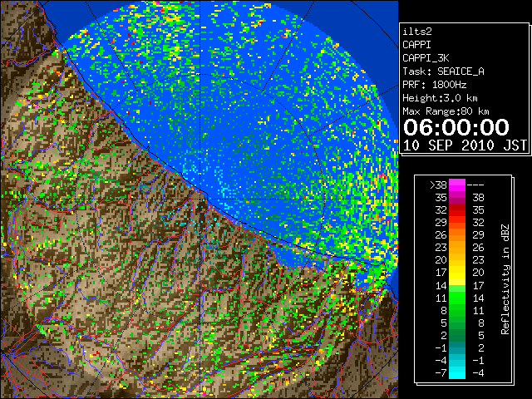Click the 'PRF: 1800Hz' line
Image resolution: width=532 pixels, height=399 pixels.
point(434,85)
